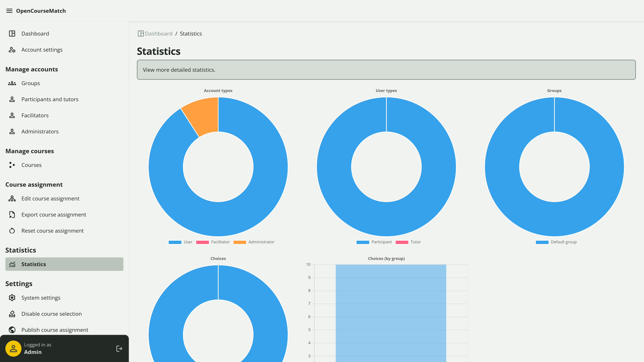The height and width of the screenshot is (362, 644).
Task: Click the breadcrumb Dashboard icon
Action: (x=141, y=34)
